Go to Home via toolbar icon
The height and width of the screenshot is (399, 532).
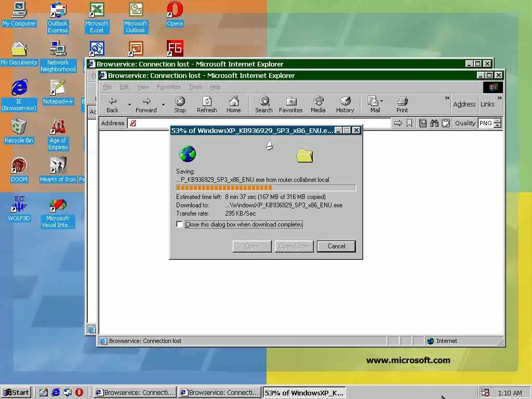pos(233,104)
